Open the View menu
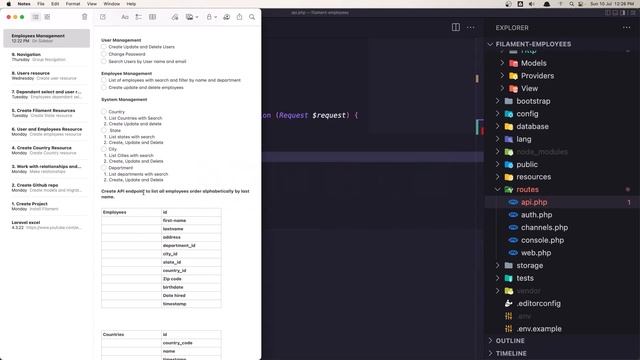The image size is (640, 360). [92, 4]
